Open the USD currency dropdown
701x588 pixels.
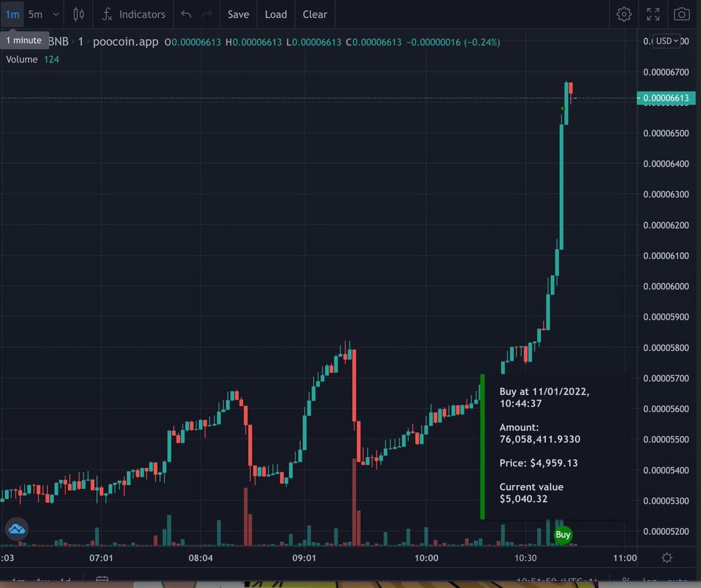(x=668, y=41)
